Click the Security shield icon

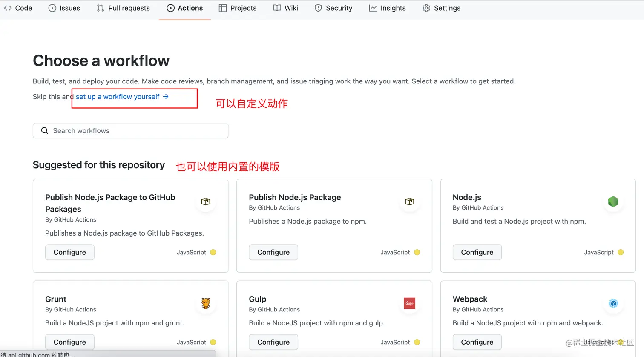318,8
